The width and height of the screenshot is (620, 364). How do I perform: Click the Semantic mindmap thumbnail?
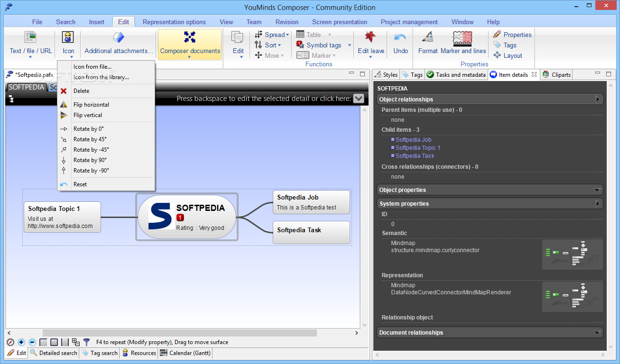(x=573, y=255)
